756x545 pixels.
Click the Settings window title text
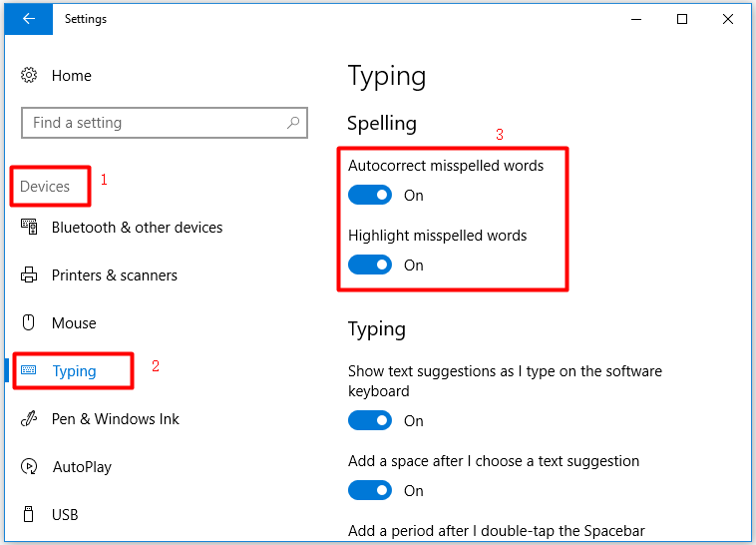[86, 19]
